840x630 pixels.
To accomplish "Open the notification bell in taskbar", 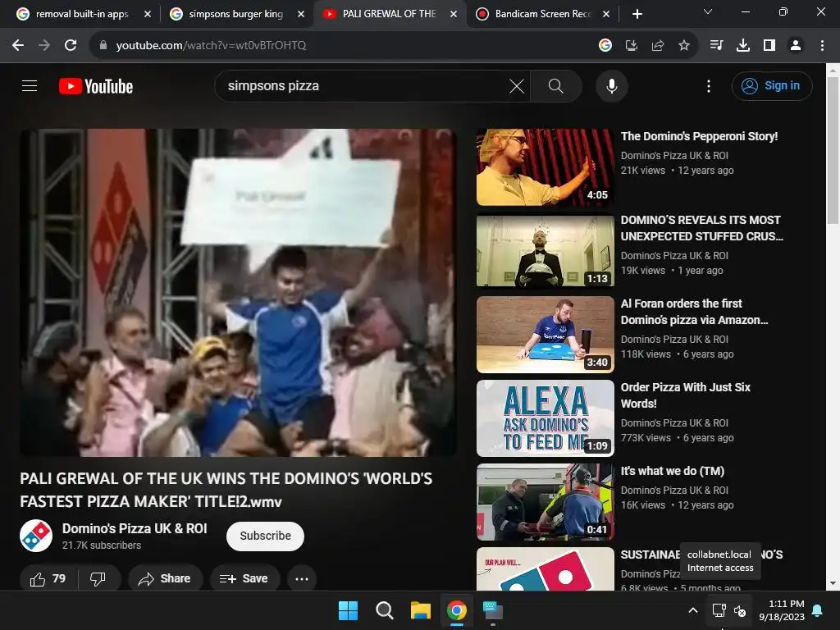I will (x=818, y=610).
